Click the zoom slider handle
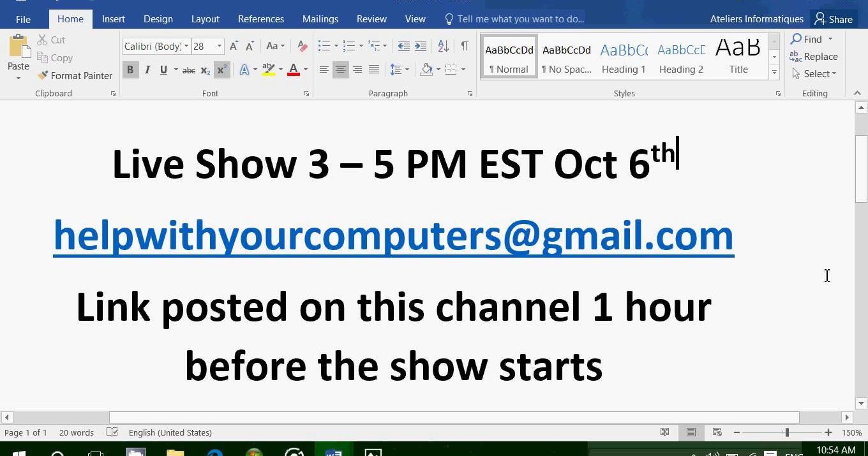 tap(787, 432)
